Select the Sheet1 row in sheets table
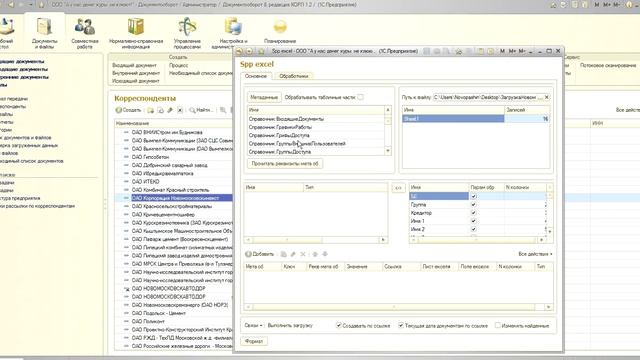The width and height of the screenshot is (640, 360). click(x=476, y=119)
